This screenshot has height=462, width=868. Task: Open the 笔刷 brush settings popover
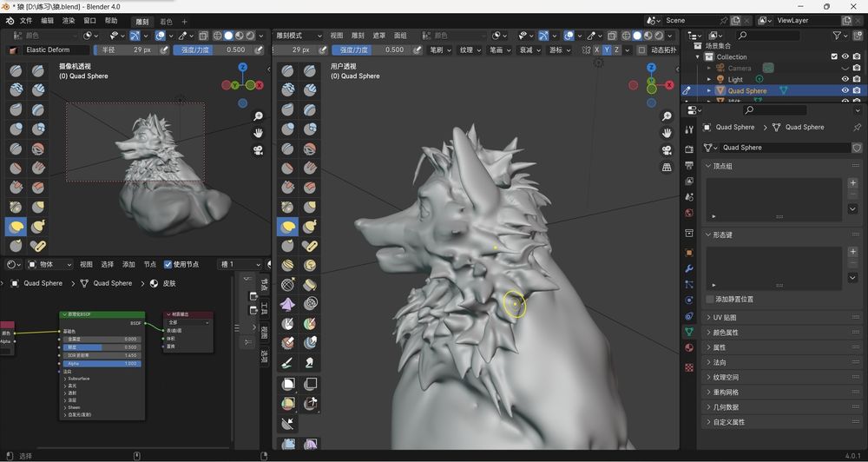(x=440, y=50)
